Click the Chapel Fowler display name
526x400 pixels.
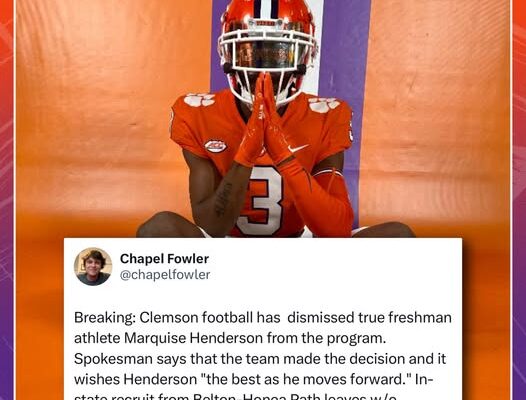pos(164,259)
